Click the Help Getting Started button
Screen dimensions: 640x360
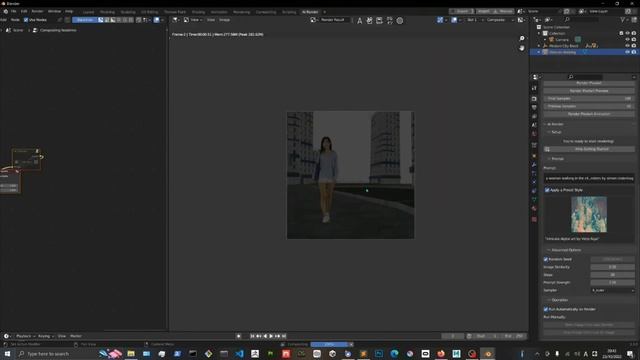click(589, 149)
